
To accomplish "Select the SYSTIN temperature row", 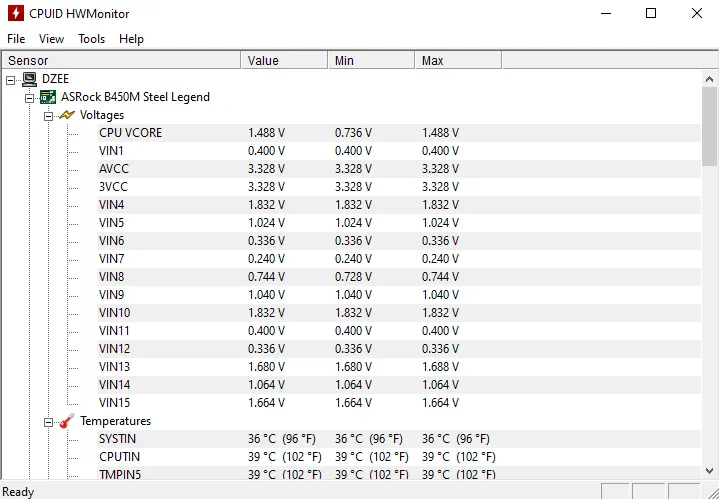I will [399, 439].
